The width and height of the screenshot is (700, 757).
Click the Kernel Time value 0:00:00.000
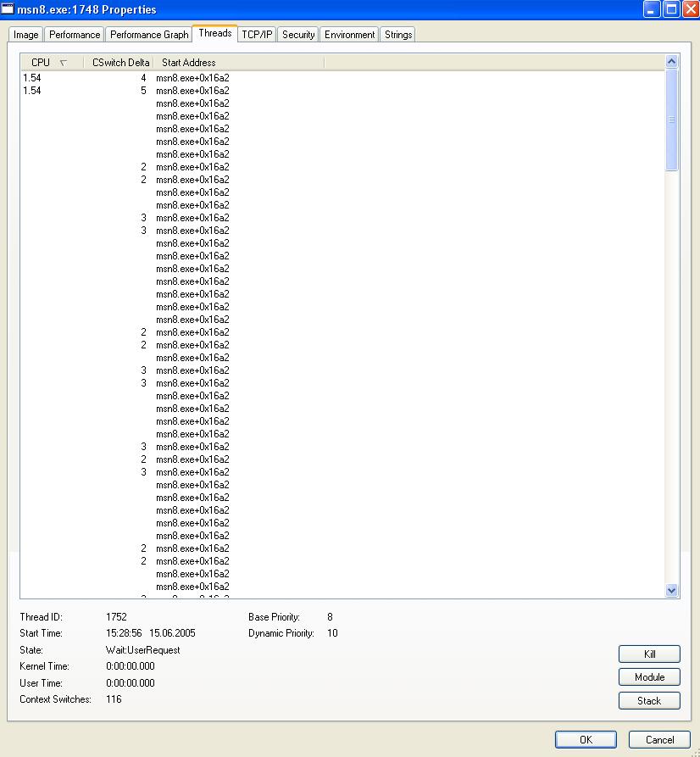(x=131, y=666)
